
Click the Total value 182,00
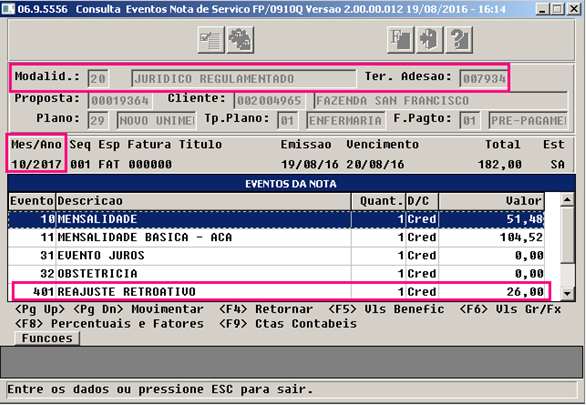pyautogui.click(x=500, y=164)
